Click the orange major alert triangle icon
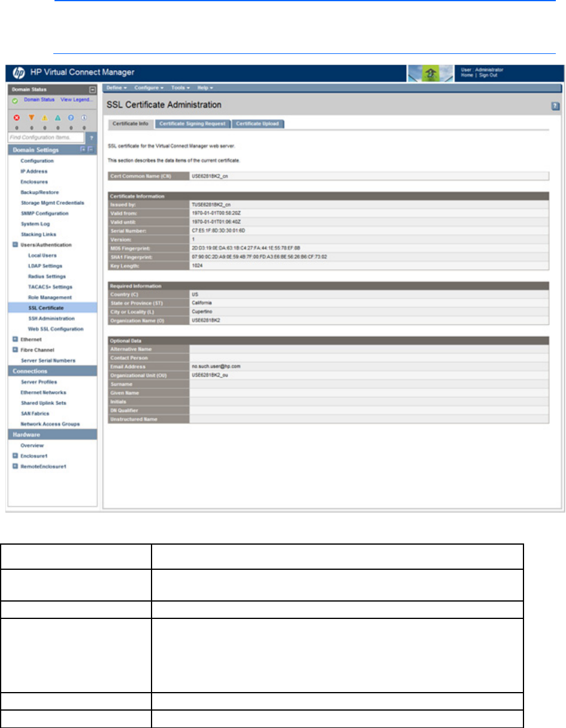 pyautogui.click(x=31, y=119)
